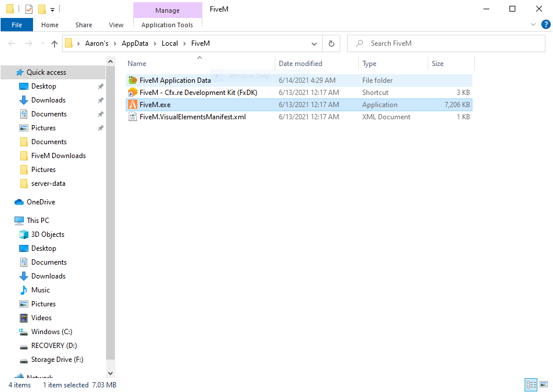553x392 pixels.
Task: Click the Music note icon
Action: click(24, 290)
